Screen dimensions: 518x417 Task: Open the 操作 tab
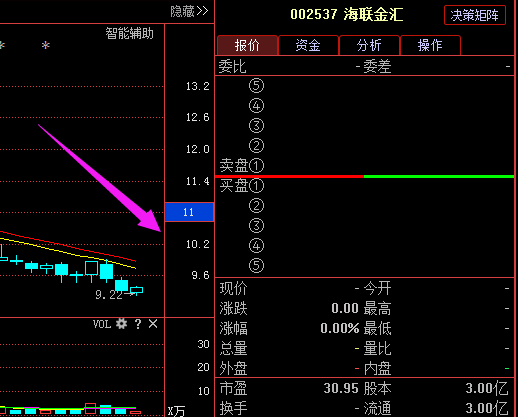(430, 45)
